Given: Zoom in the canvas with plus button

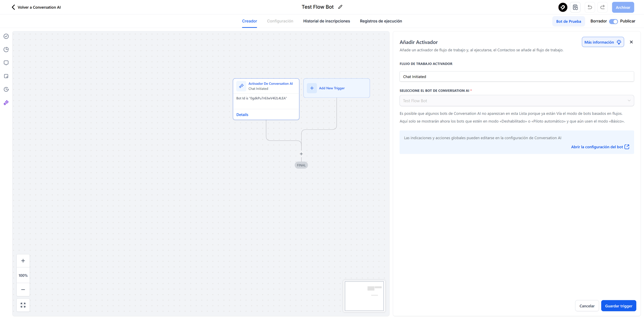Looking at the screenshot, I should coord(23,261).
